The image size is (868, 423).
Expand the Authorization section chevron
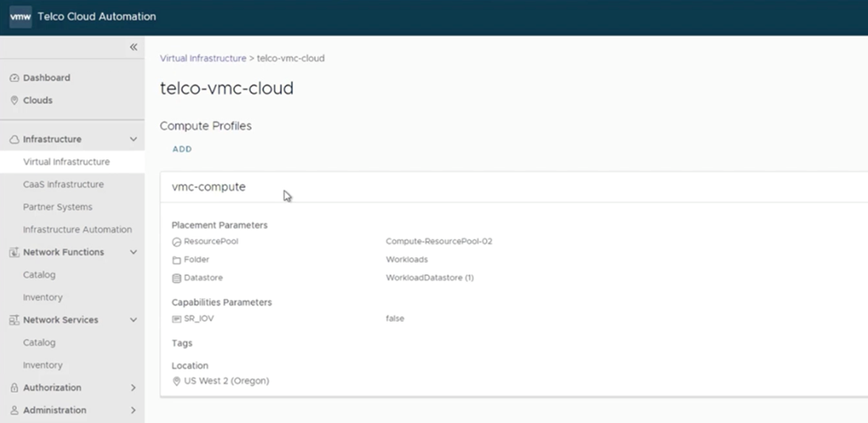click(134, 388)
